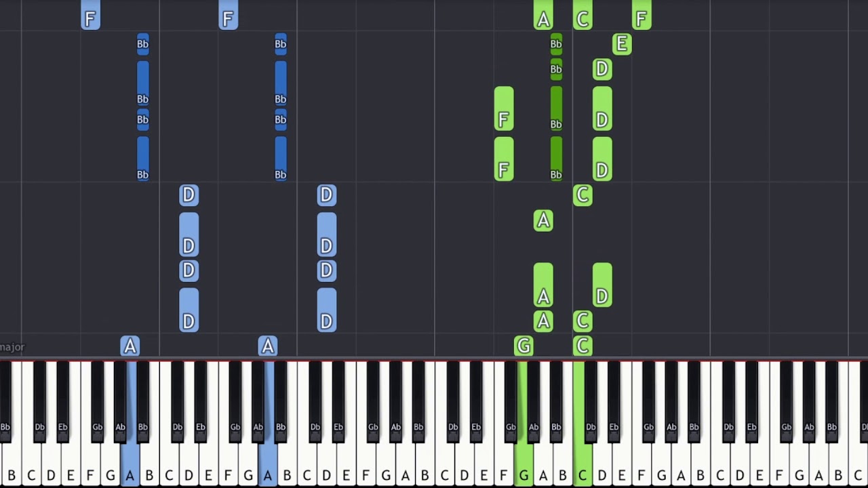Select the short green D note below E note

point(602,69)
